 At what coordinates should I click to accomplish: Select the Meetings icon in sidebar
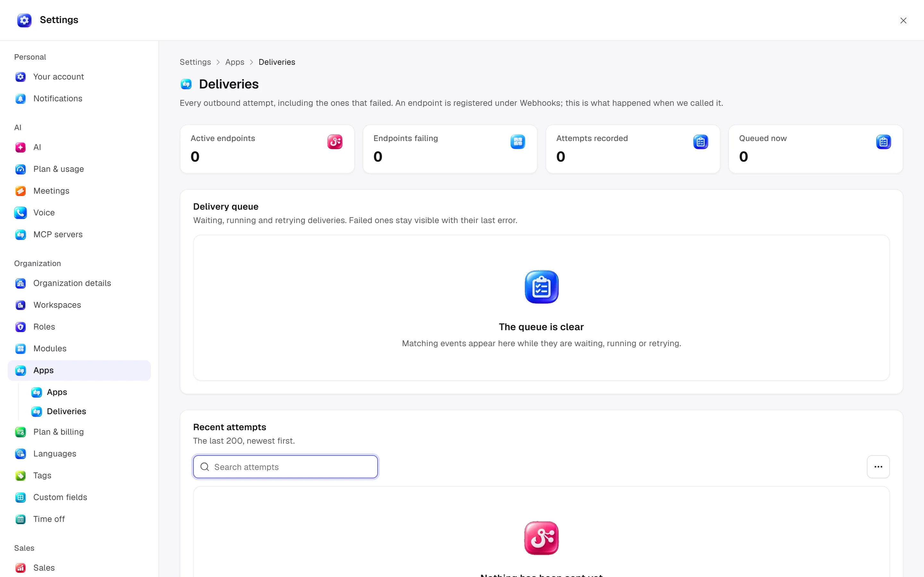coord(21,191)
